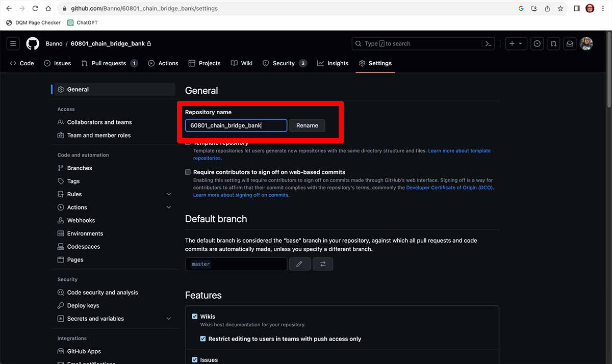Open the command palette icon
Viewport: 612px width, 364px height.
point(488,44)
